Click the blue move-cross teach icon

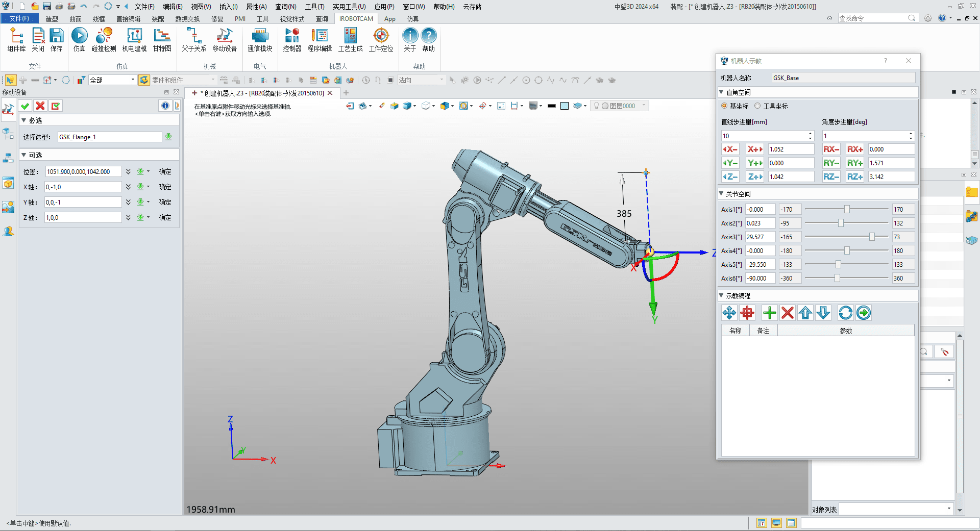tap(729, 313)
